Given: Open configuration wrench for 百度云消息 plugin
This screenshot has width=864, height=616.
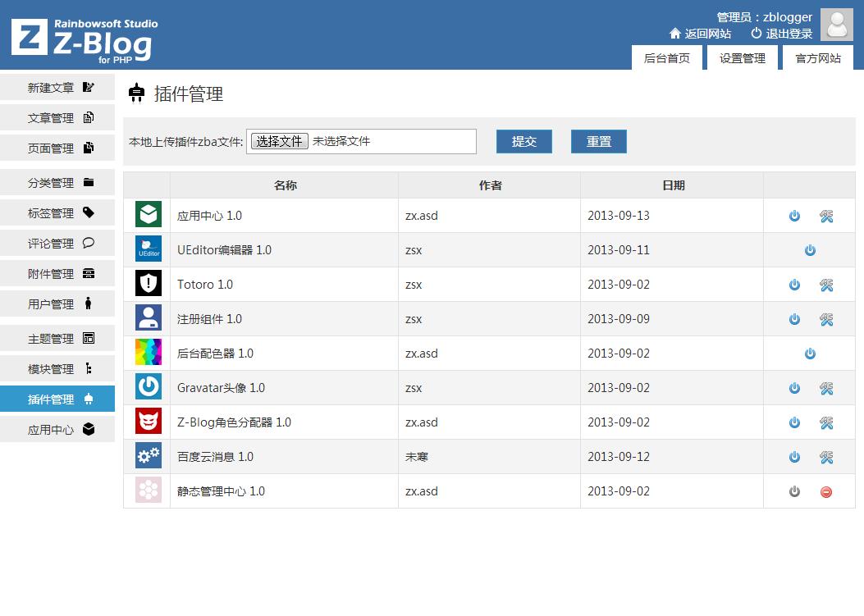Looking at the screenshot, I should click(826, 457).
